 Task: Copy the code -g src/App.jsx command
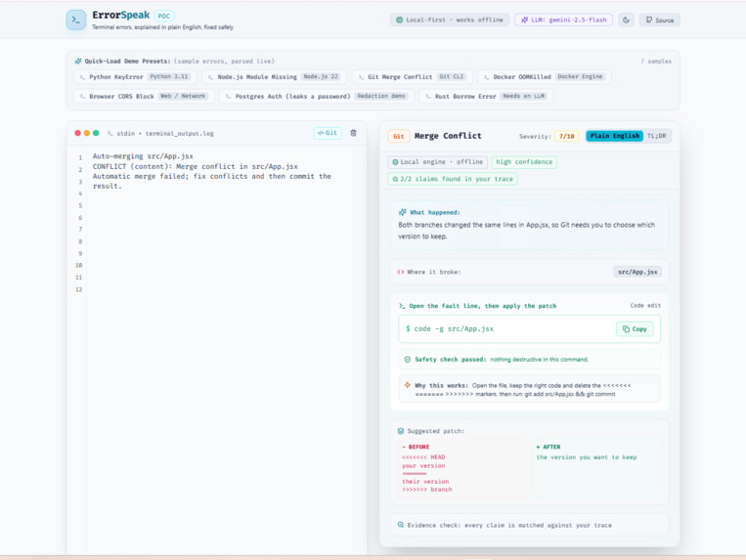pyautogui.click(x=635, y=329)
